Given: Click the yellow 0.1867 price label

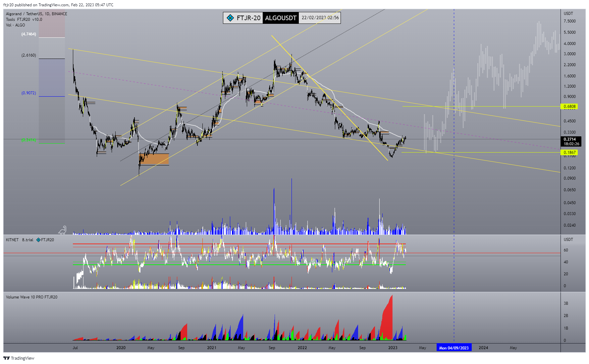Looking at the screenshot, I should click(x=569, y=153).
